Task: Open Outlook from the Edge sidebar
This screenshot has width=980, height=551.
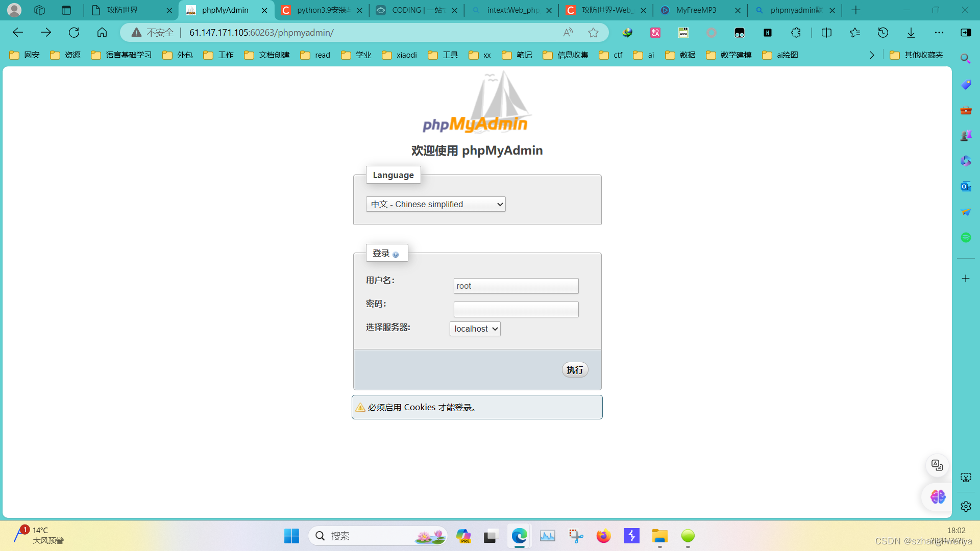Action: pos(965,186)
